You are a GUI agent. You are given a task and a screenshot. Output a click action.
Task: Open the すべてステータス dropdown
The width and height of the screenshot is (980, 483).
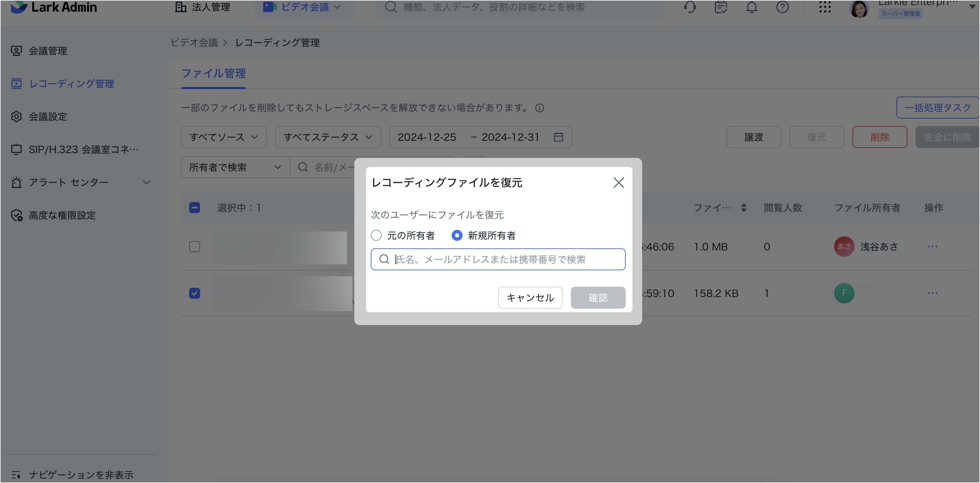tap(328, 137)
